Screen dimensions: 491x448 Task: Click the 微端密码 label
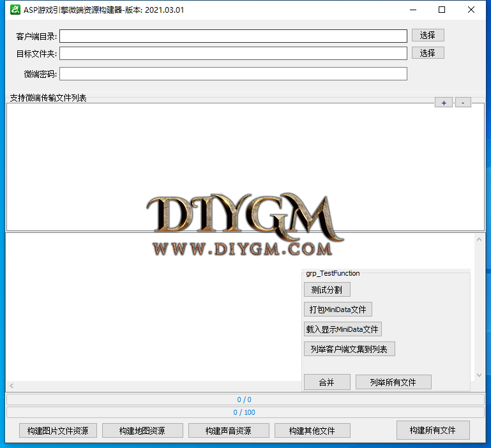(40, 74)
